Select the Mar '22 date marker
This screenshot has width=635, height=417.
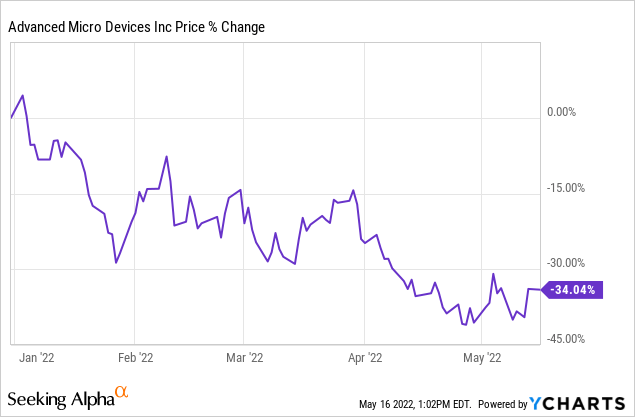click(243, 357)
